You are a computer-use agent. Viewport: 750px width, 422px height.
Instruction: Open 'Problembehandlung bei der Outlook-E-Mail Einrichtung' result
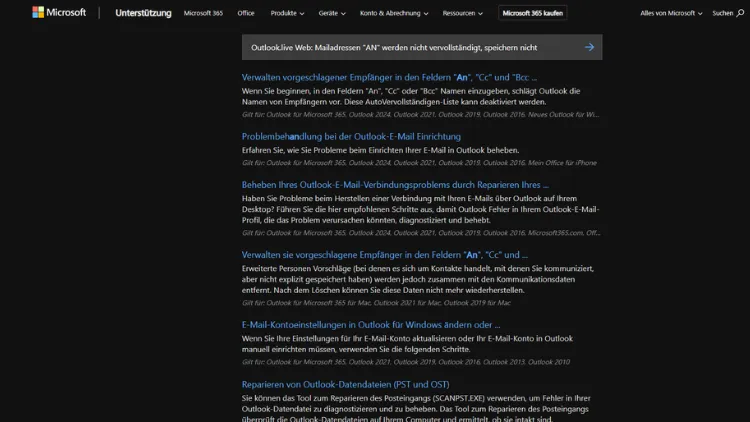pyautogui.click(x=351, y=137)
